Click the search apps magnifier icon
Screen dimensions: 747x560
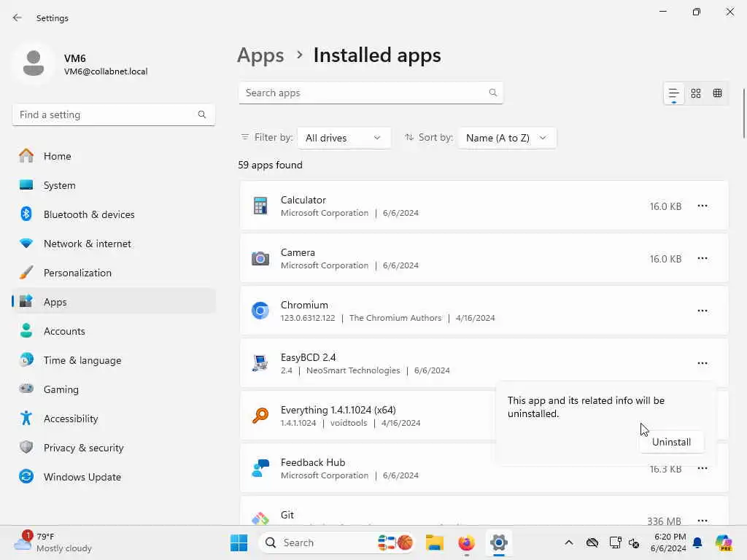pyautogui.click(x=493, y=93)
